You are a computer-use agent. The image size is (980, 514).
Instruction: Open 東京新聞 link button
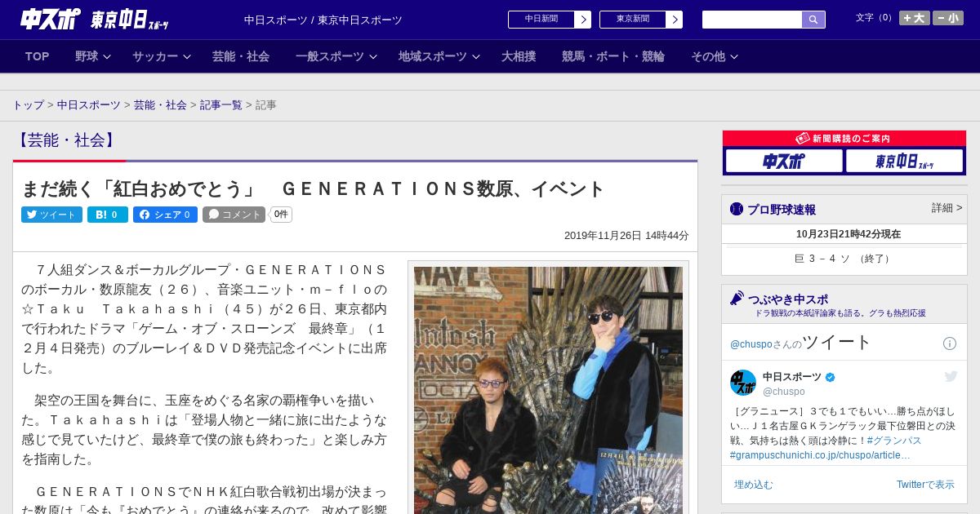[641, 20]
